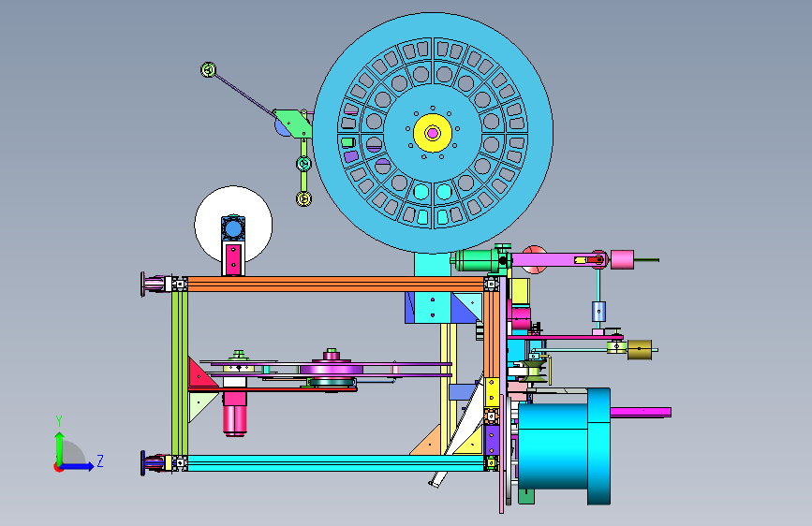Select the yellow triangular gusset at the bottom right corner
Image resolution: width=812 pixels, height=526 pixels.
tap(472, 446)
